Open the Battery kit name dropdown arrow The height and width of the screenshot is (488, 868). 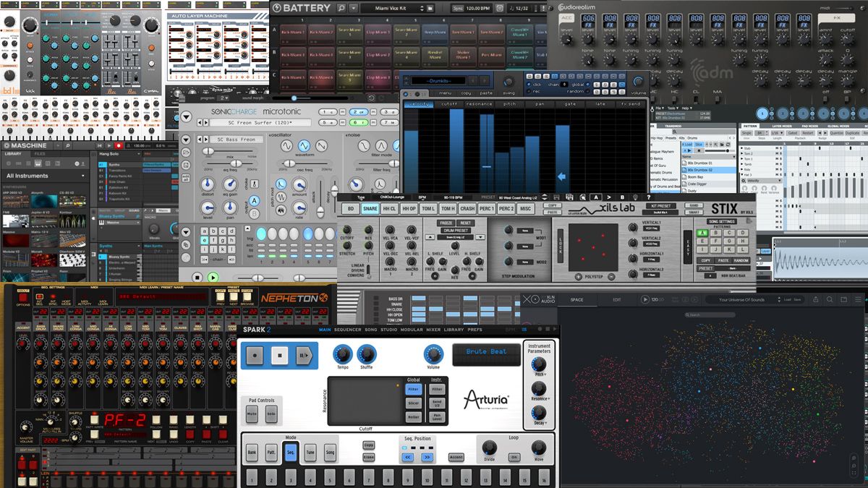point(354,8)
